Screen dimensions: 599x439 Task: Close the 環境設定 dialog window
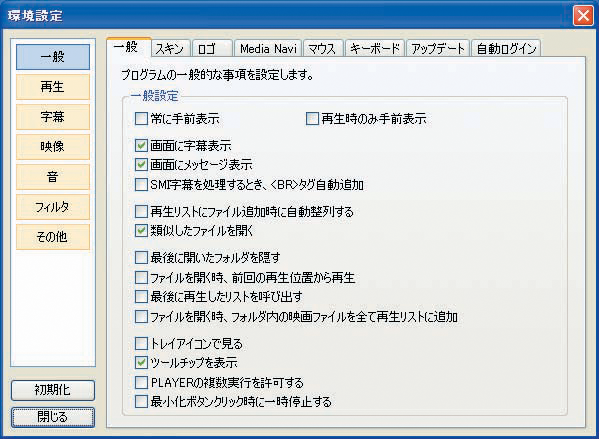pyautogui.click(x=583, y=16)
